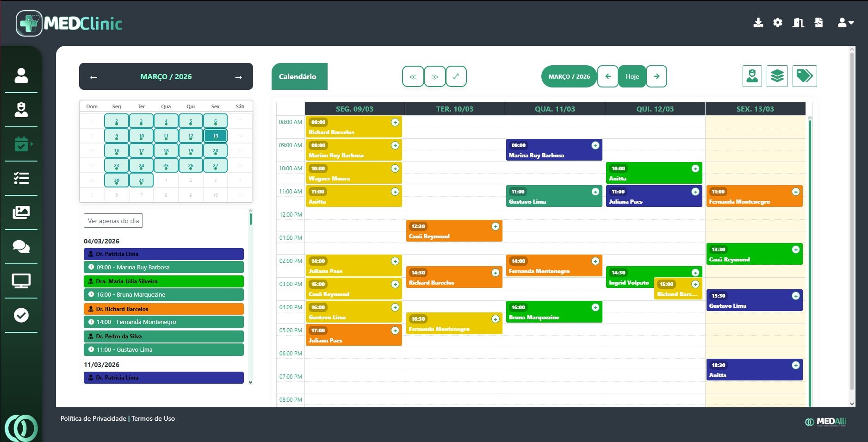The height and width of the screenshot is (442, 868).
Task: Open the user account dropdown
Action: pyautogui.click(x=846, y=22)
